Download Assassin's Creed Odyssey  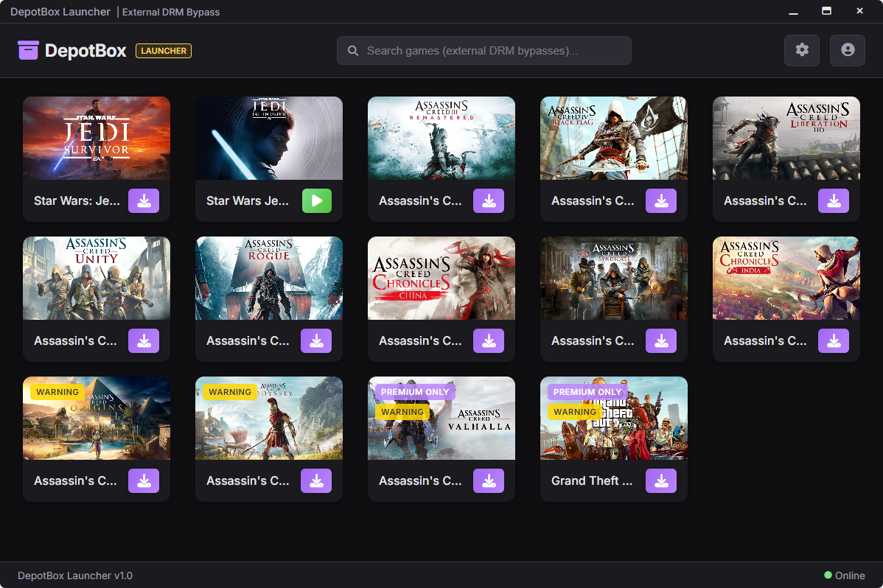(316, 481)
